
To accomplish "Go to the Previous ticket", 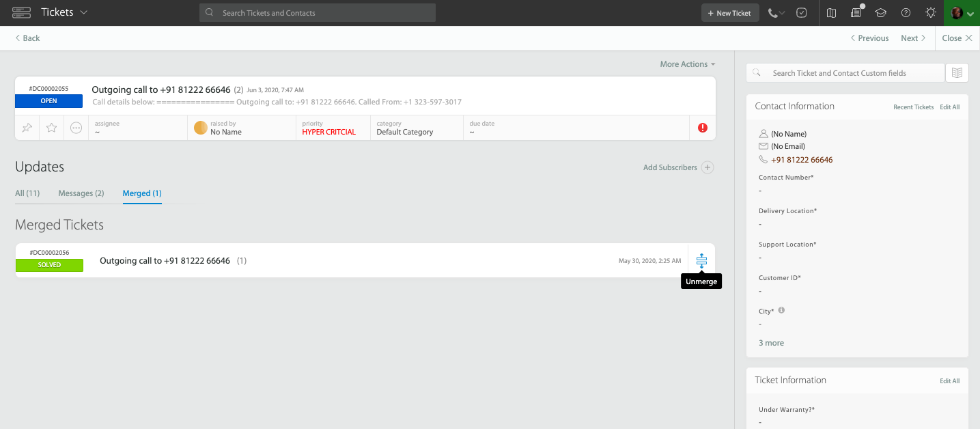I will pos(869,38).
